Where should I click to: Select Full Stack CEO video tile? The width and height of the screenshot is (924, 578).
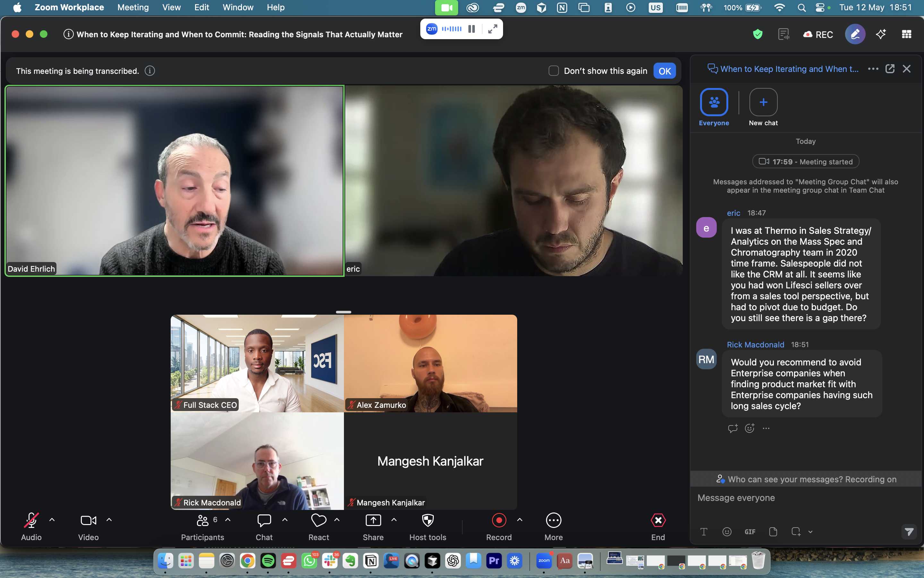pyautogui.click(x=257, y=363)
